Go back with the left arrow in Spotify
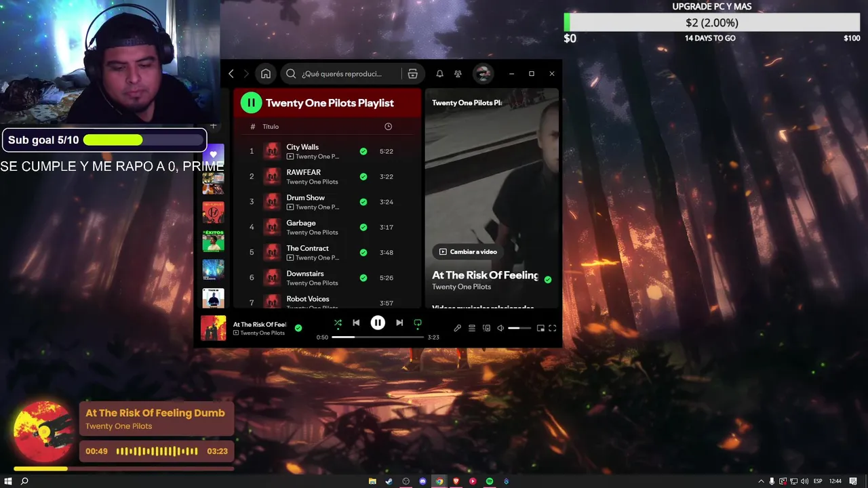The height and width of the screenshot is (488, 868). (231, 74)
